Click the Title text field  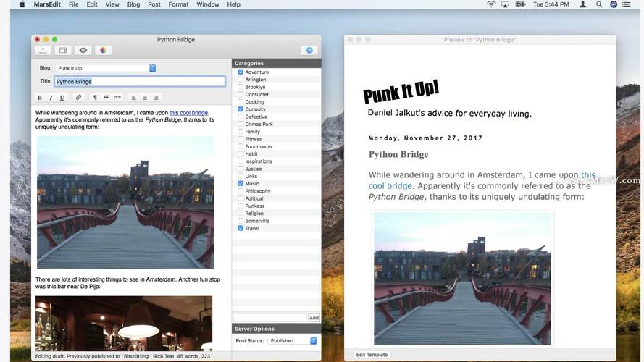[x=139, y=82]
